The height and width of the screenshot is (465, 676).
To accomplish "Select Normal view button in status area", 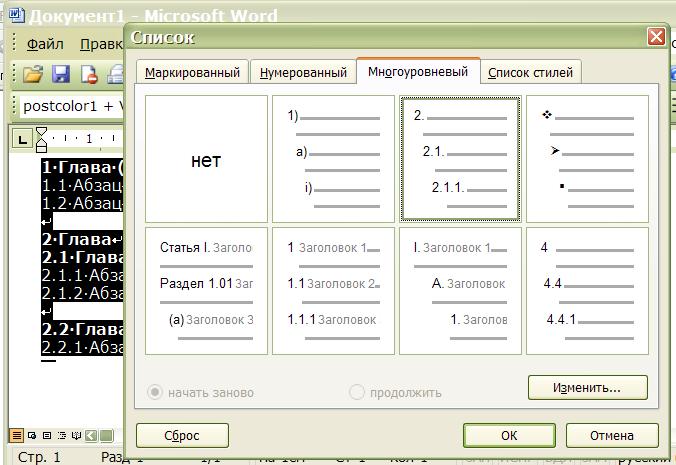I will [17, 435].
